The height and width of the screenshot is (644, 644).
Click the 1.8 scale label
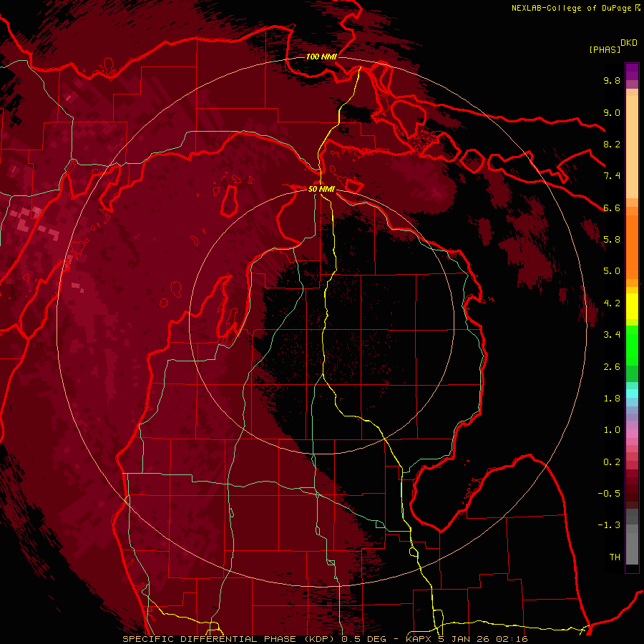tap(612, 399)
